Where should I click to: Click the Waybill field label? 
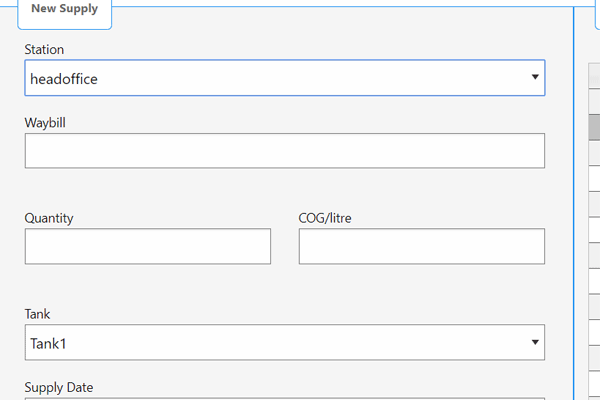pos(45,123)
